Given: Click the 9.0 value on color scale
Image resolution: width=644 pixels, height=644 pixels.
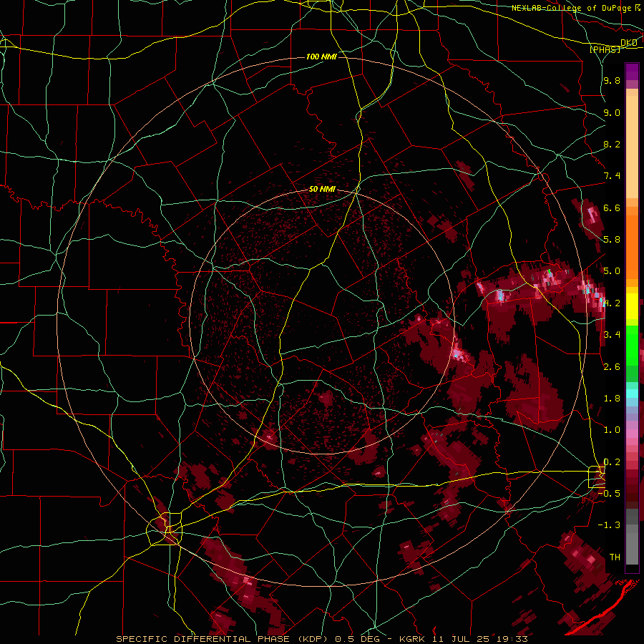Looking at the screenshot, I should tap(612, 112).
